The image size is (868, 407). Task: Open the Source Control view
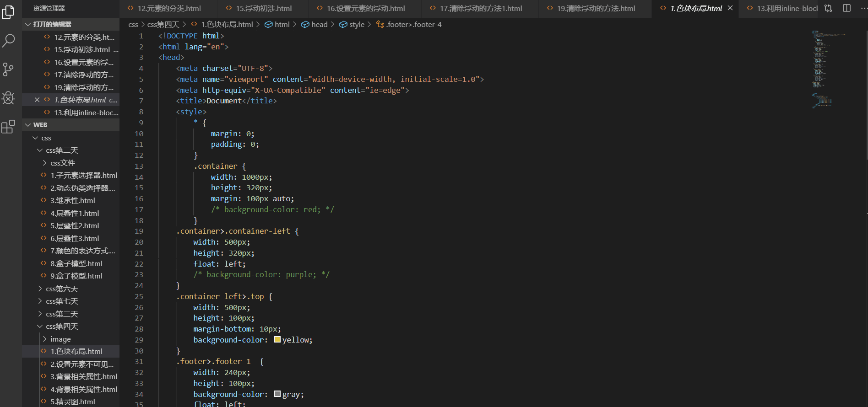(x=8, y=69)
